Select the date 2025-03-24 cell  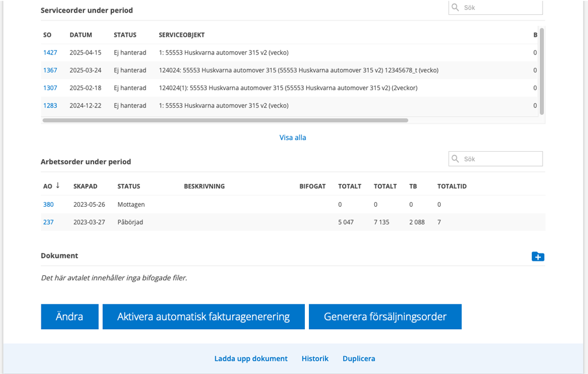(x=86, y=70)
